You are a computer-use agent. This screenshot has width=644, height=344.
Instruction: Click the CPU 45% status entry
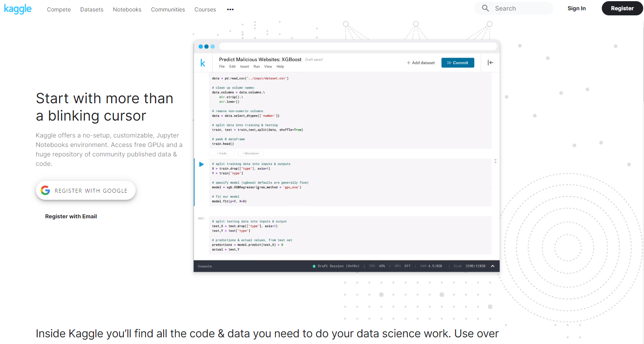[377, 266]
